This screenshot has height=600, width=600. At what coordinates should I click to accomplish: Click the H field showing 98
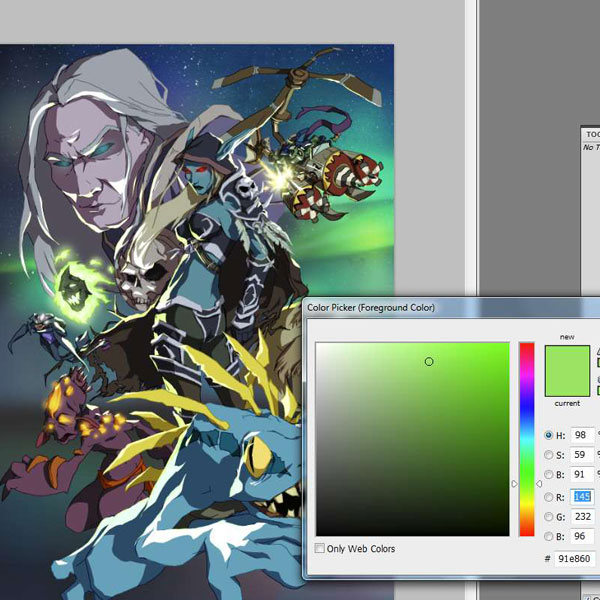582,435
